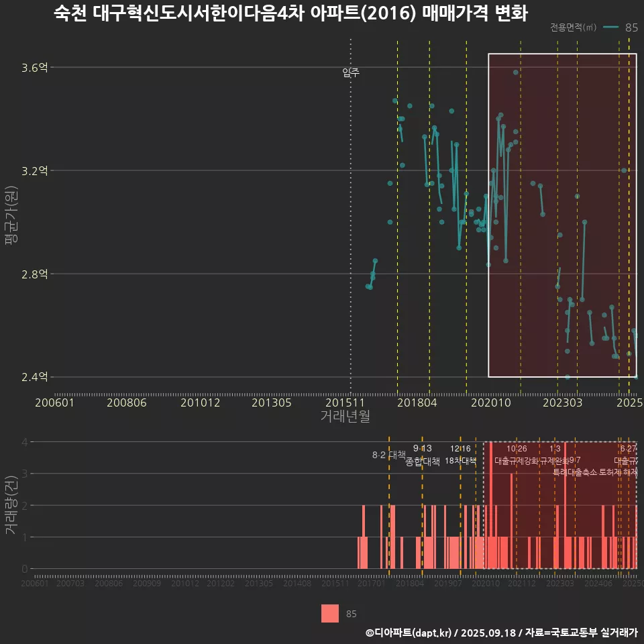The width and height of the screenshot is (644, 644).
Task: Select the 3.6억 price axis label
Action: click(x=34, y=67)
